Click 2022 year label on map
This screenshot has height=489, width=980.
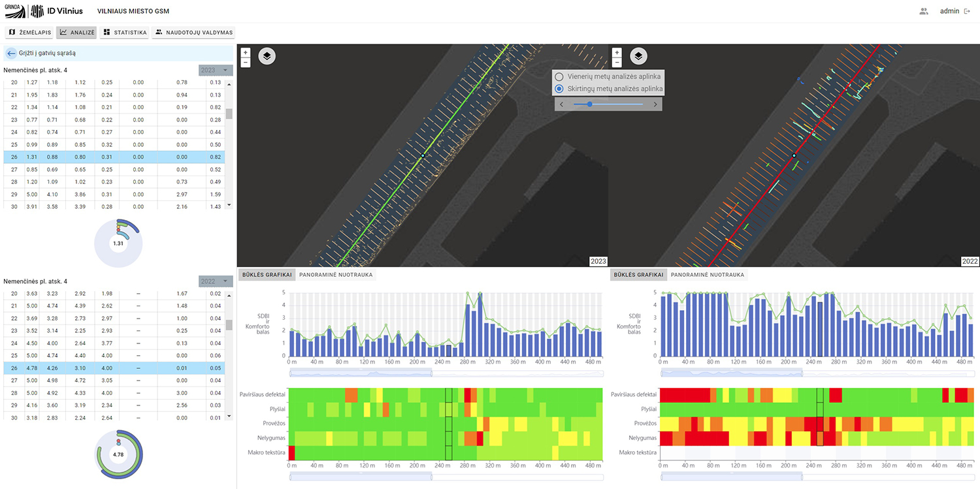970,261
